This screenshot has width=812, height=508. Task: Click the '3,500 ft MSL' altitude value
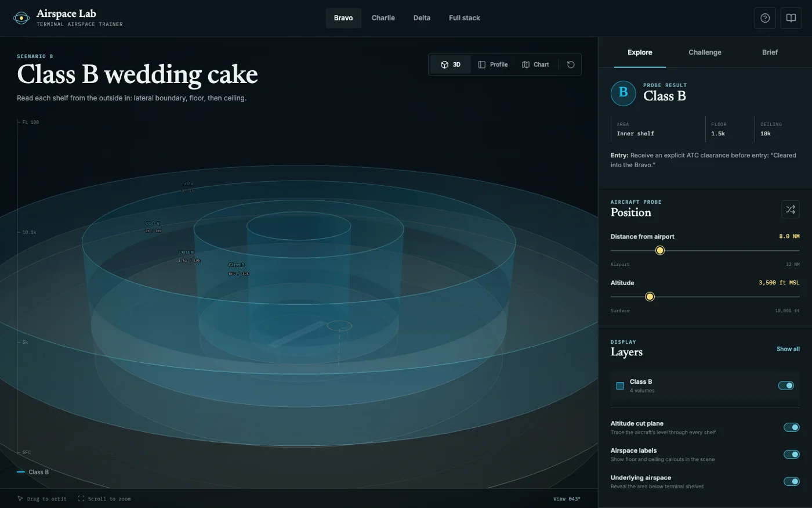(x=779, y=283)
